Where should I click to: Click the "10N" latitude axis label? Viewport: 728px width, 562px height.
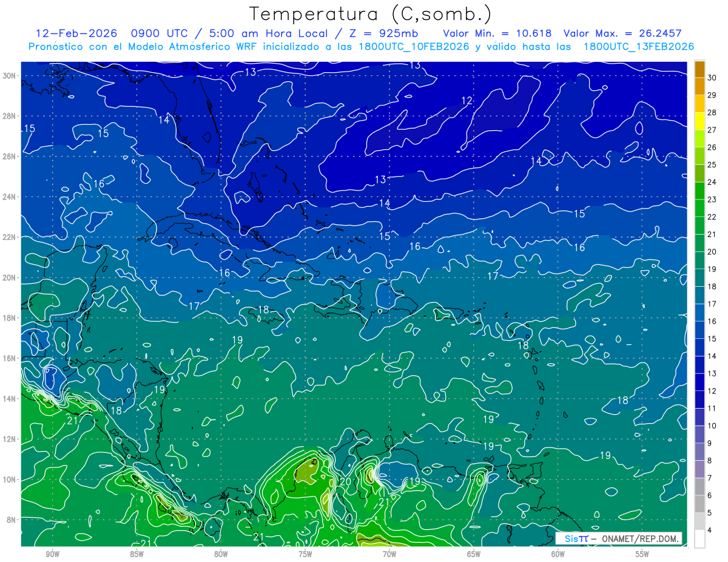pos(10,480)
